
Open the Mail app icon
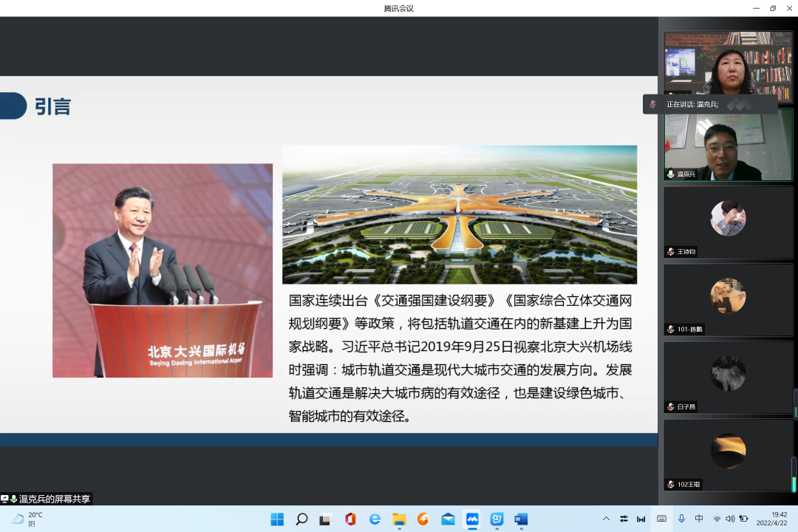click(x=448, y=519)
